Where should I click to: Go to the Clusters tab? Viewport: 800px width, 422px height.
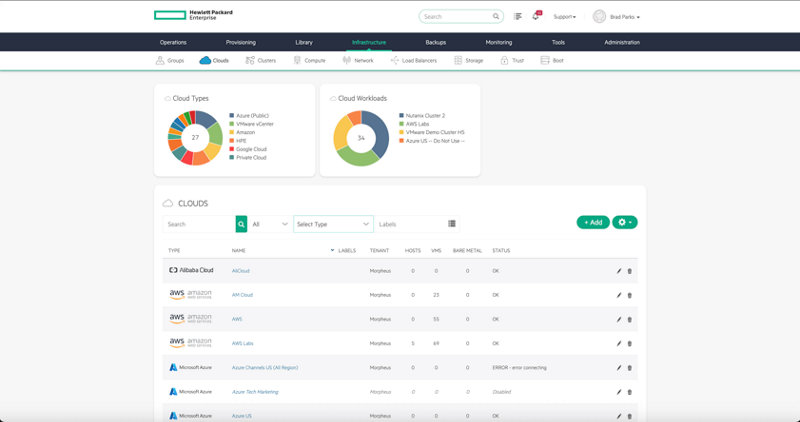tap(260, 60)
